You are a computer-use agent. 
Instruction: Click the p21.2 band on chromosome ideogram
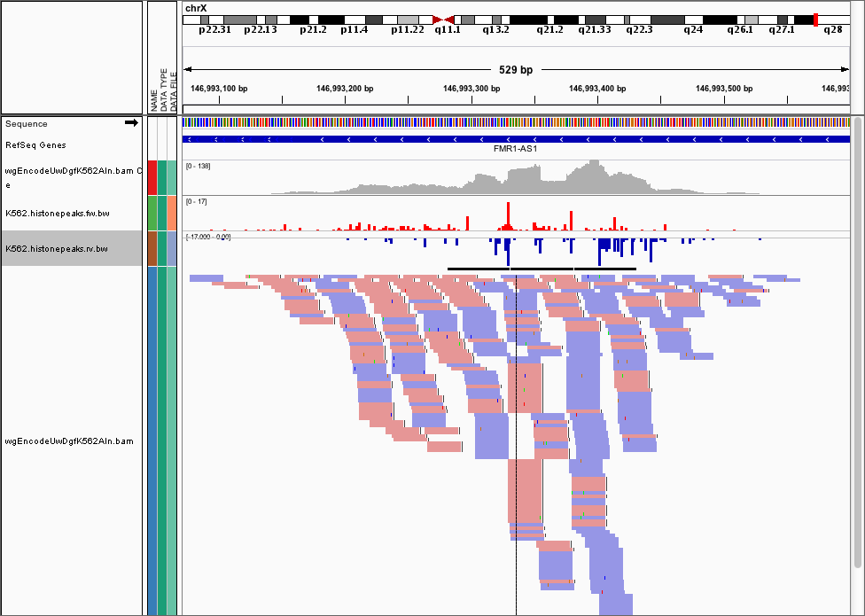(x=313, y=19)
